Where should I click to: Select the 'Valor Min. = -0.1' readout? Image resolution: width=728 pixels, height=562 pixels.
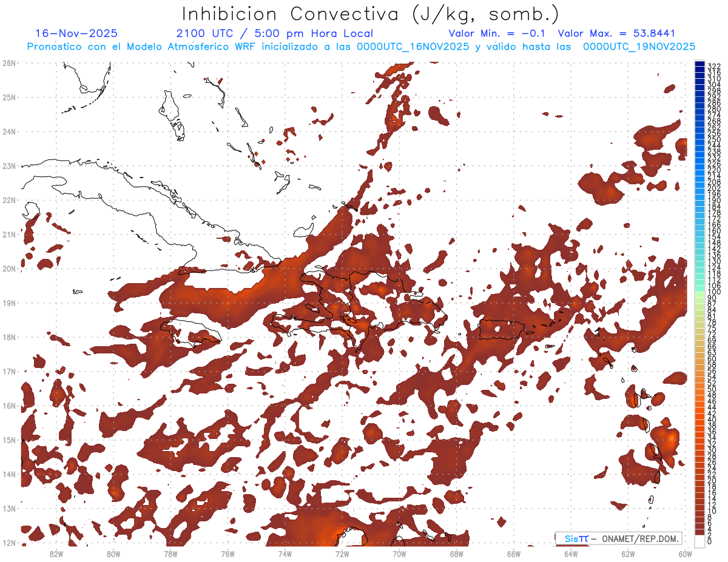coord(497,33)
